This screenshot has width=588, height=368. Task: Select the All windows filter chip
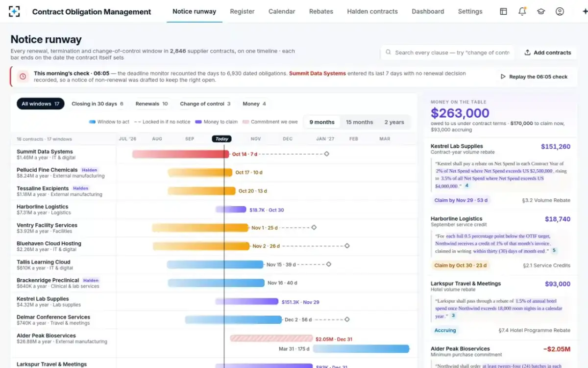[41, 104]
